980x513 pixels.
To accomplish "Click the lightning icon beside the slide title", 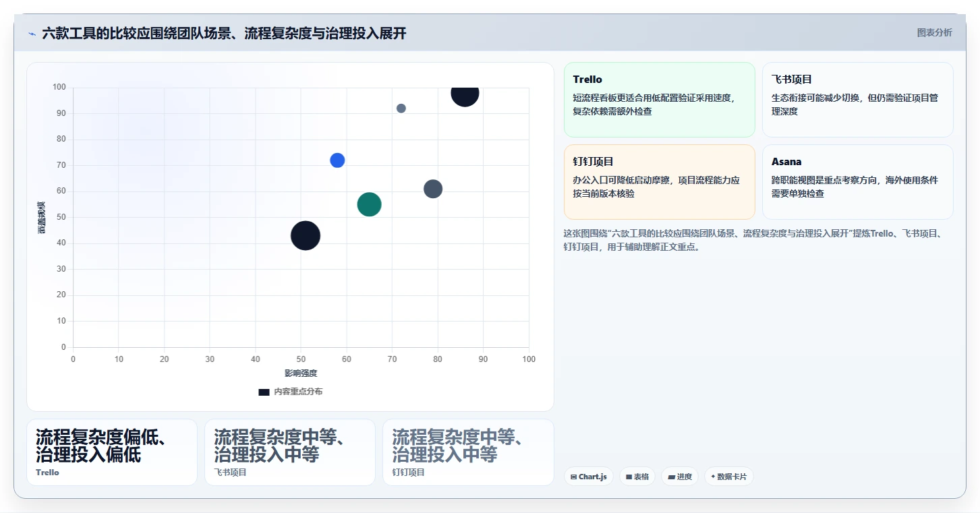I will click(32, 34).
